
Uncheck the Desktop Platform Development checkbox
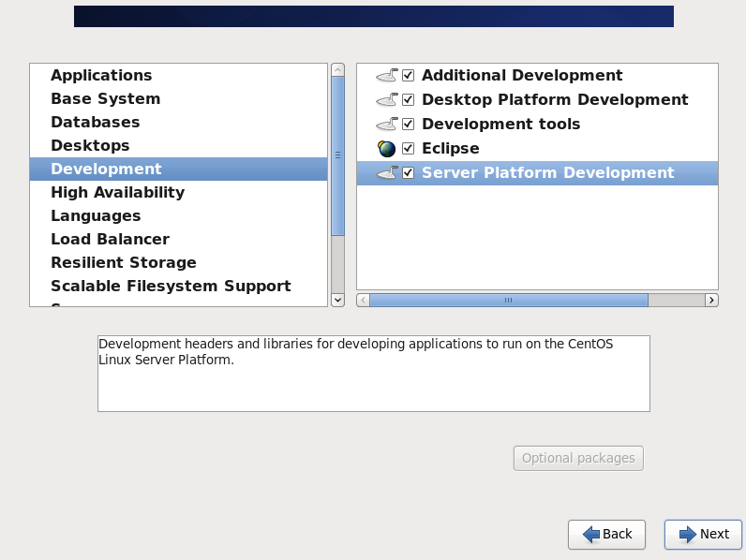pyautogui.click(x=409, y=100)
